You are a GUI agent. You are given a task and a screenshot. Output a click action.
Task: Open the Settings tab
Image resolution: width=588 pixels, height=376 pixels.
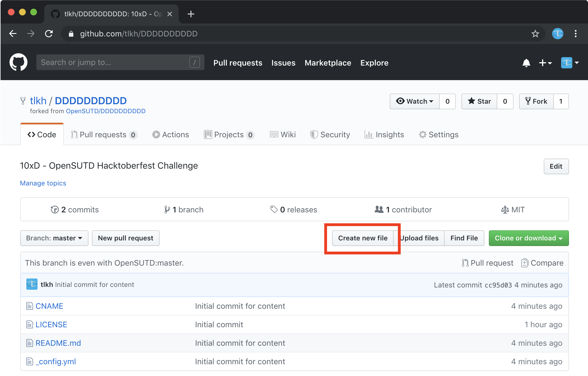[x=438, y=135]
